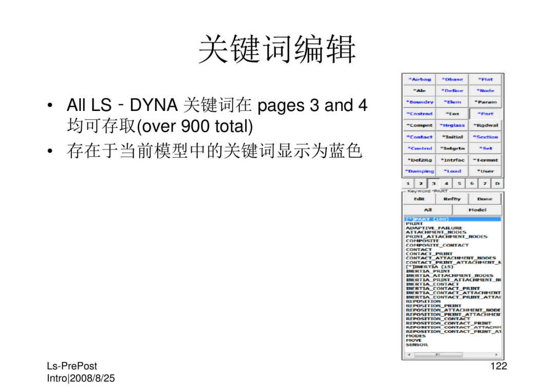Switch to page tab 4
This screenshot has width=555, height=392.
point(446,183)
